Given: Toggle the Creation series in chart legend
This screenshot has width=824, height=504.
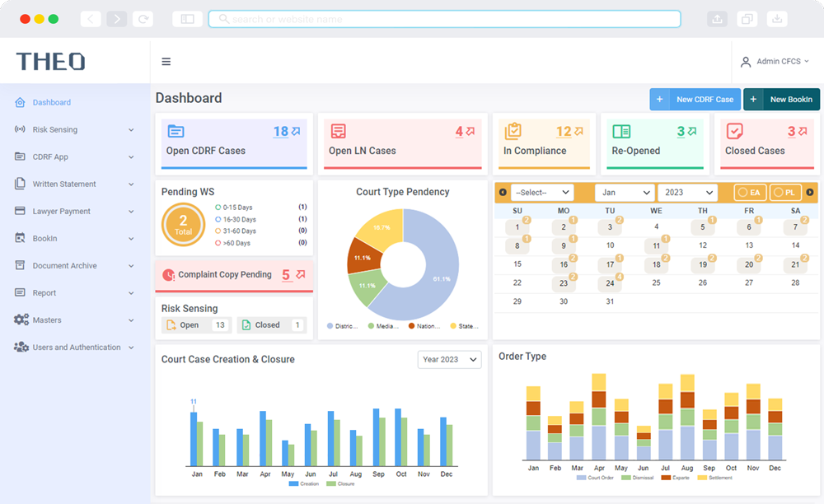Looking at the screenshot, I should pyautogui.click(x=304, y=483).
